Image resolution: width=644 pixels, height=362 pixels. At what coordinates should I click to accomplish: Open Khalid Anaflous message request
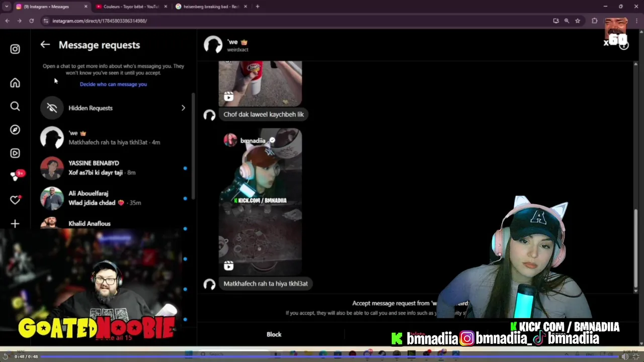click(113, 224)
